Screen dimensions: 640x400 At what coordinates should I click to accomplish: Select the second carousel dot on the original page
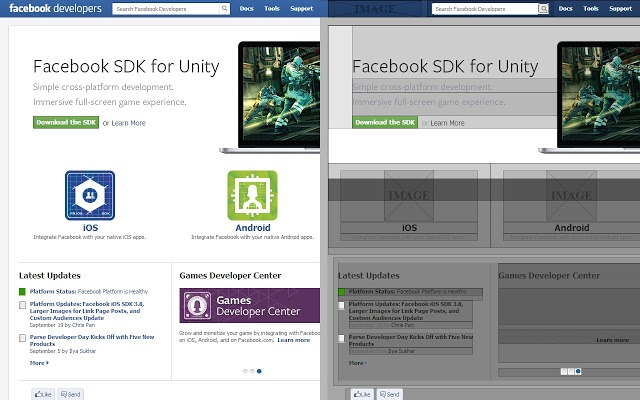[252, 371]
